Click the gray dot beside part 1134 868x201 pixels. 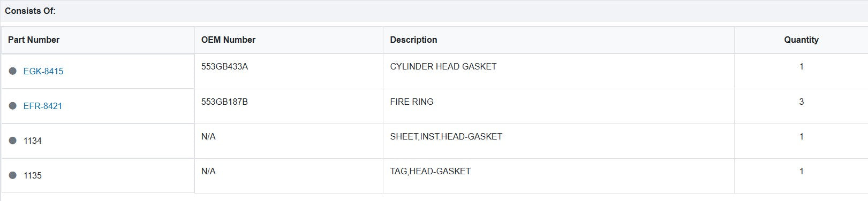coord(13,141)
